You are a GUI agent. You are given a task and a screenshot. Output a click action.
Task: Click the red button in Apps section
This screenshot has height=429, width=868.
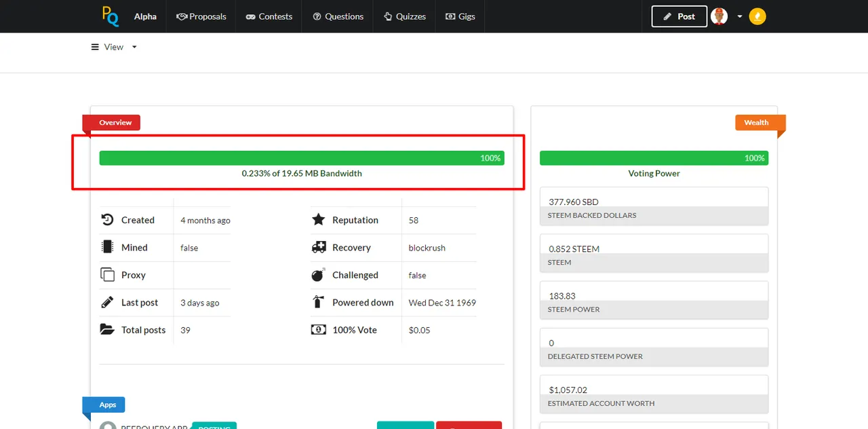click(x=469, y=426)
